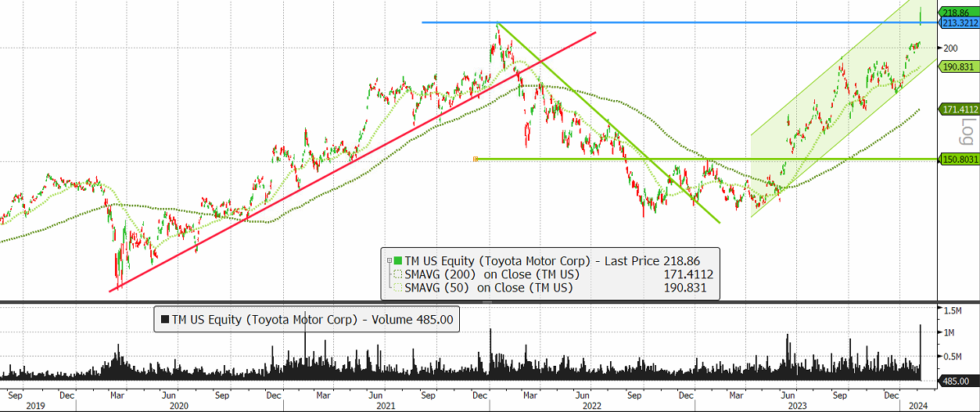Click the SMAVG (200) dashed legend swatch
This screenshot has height=412, width=980.
(397, 274)
